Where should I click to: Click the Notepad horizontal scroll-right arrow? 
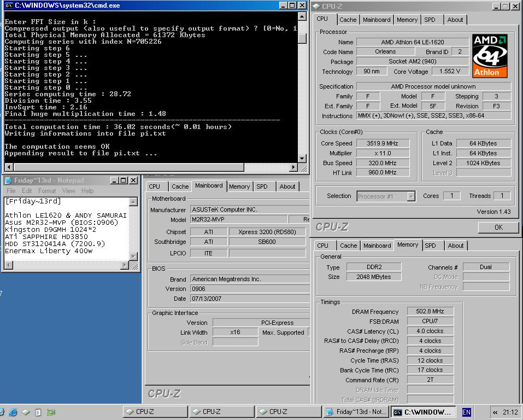[x=125, y=265]
